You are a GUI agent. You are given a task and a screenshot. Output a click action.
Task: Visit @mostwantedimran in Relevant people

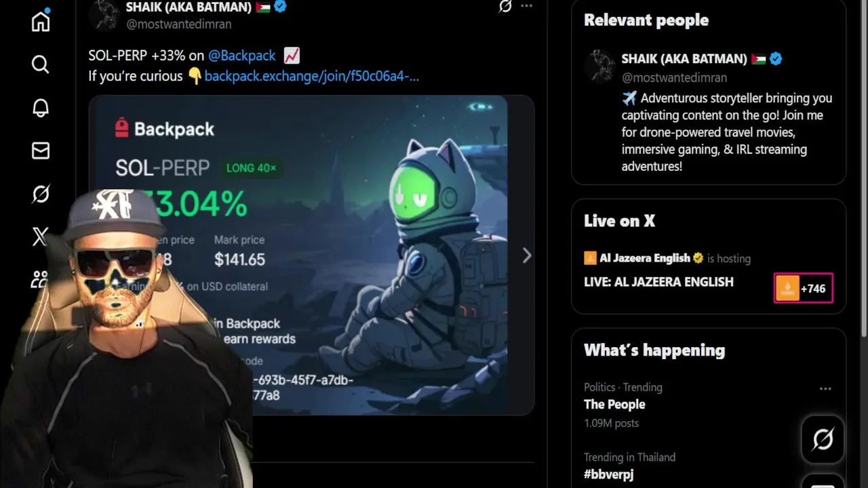coord(674,77)
